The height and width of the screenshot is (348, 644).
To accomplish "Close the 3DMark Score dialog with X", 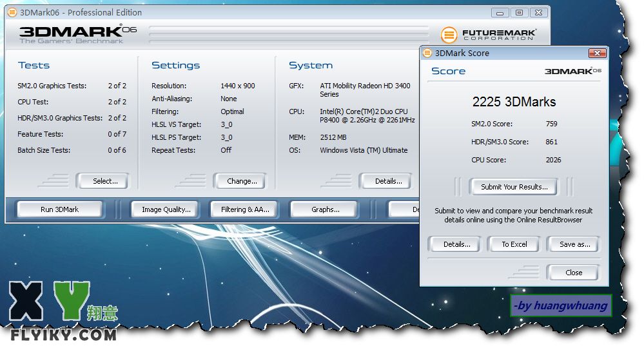I will point(597,53).
